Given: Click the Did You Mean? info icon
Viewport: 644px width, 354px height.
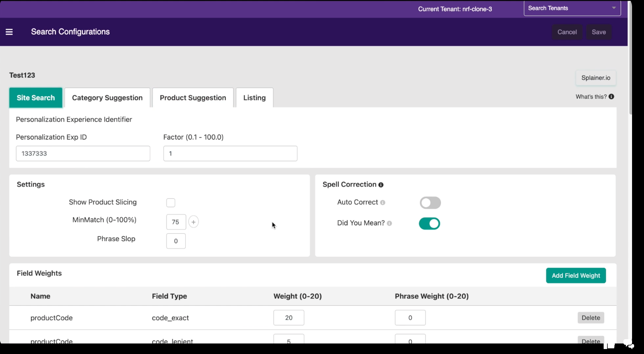Looking at the screenshot, I should (x=389, y=223).
